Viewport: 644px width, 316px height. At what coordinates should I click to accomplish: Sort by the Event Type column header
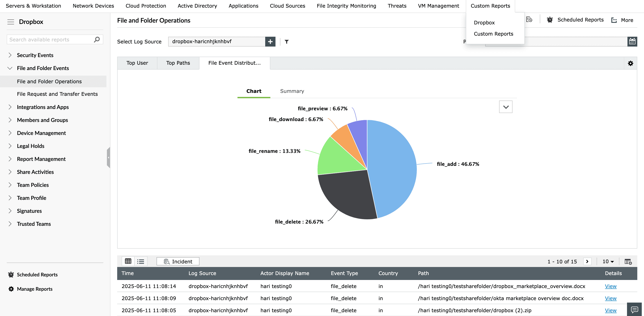pyautogui.click(x=344, y=273)
